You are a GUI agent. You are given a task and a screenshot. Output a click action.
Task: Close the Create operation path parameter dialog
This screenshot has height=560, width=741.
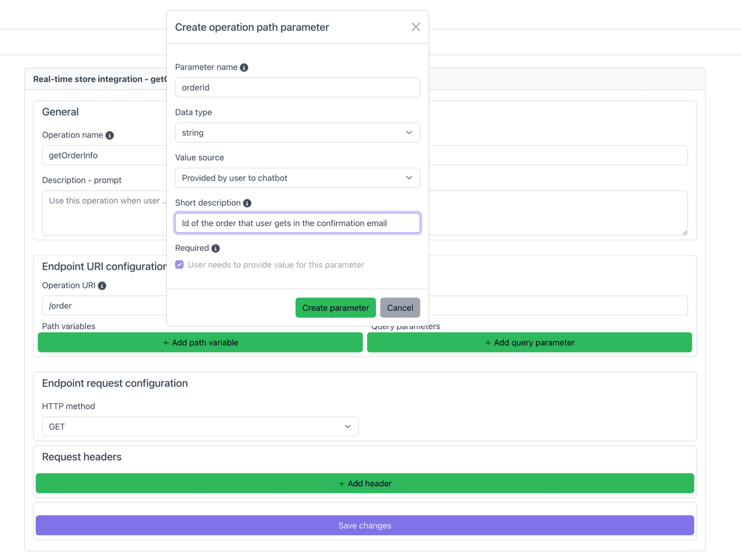point(416,27)
